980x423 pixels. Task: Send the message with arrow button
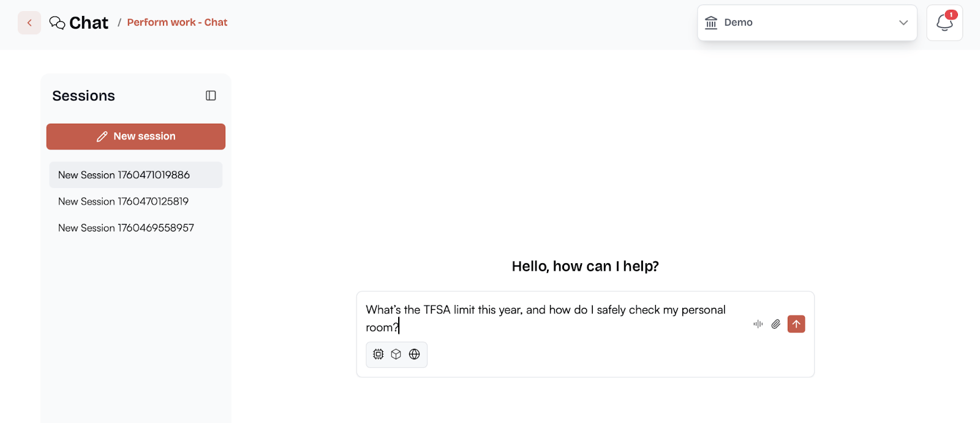tap(796, 324)
